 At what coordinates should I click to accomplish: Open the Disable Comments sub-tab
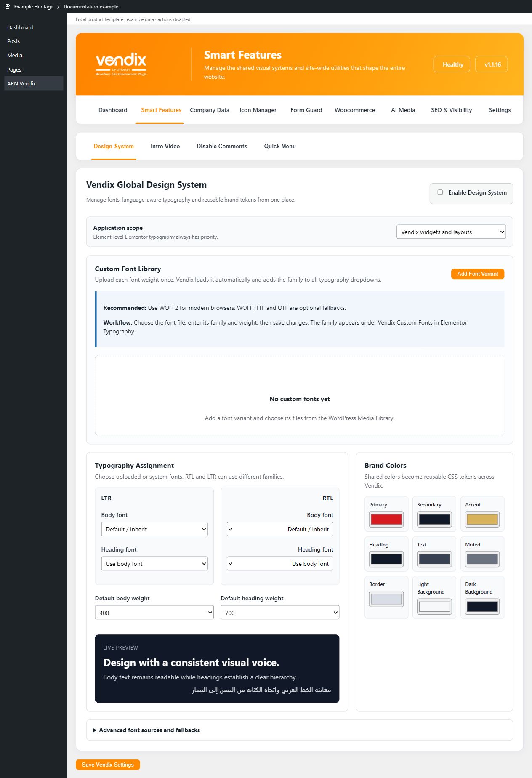(x=222, y=146)
